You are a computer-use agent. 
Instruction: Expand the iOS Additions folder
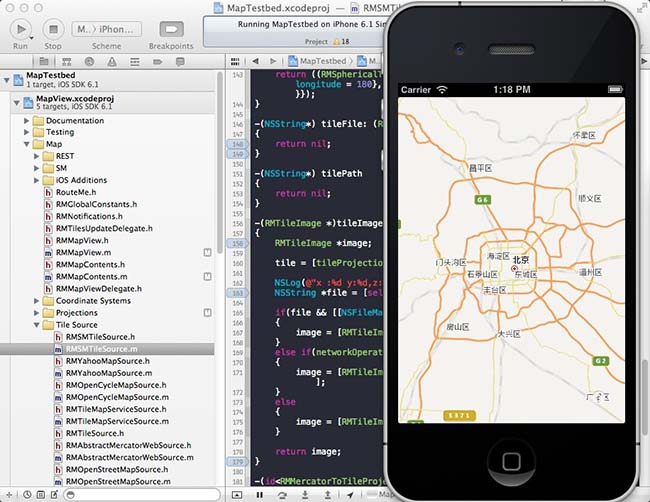click(36, 180)
